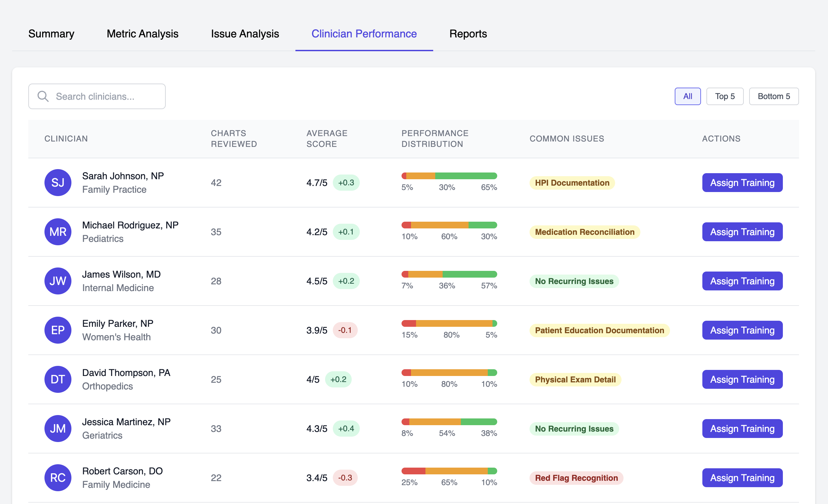Click Jessica Martinez's JM avatar icon
This screenshot has width=828, height=504.
click(58, 429)
